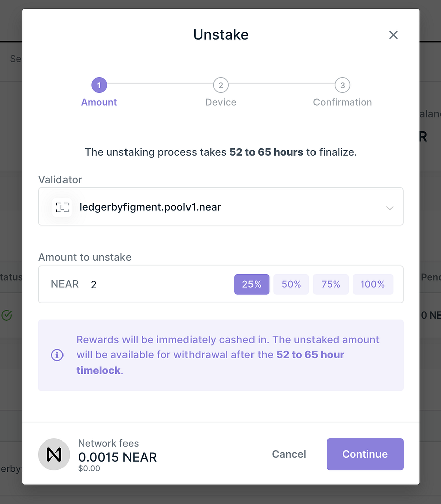Click the green checkmark status icon at left

pos(7,315)
